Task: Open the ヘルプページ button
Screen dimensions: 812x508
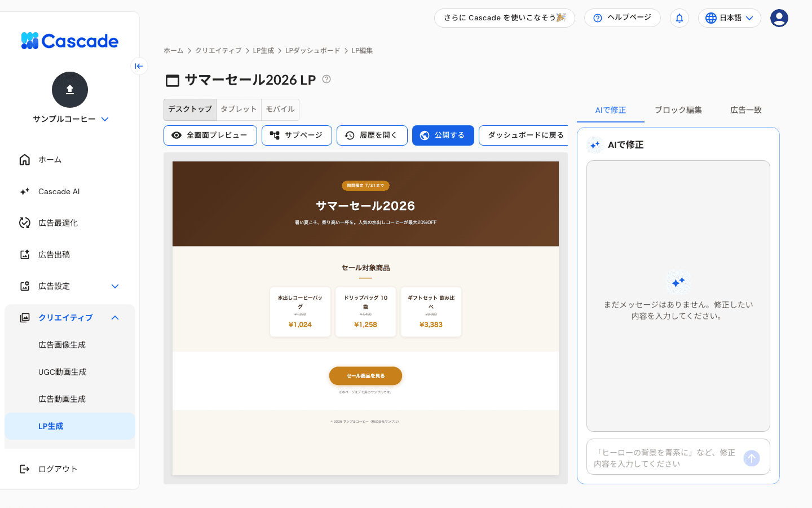Action: tap(623, 17)
